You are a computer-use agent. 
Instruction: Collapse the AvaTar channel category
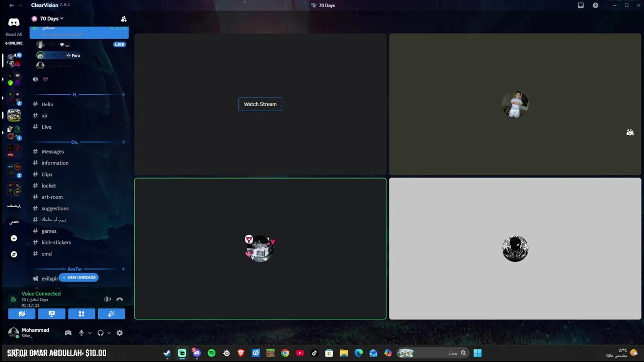pos(74,269)
